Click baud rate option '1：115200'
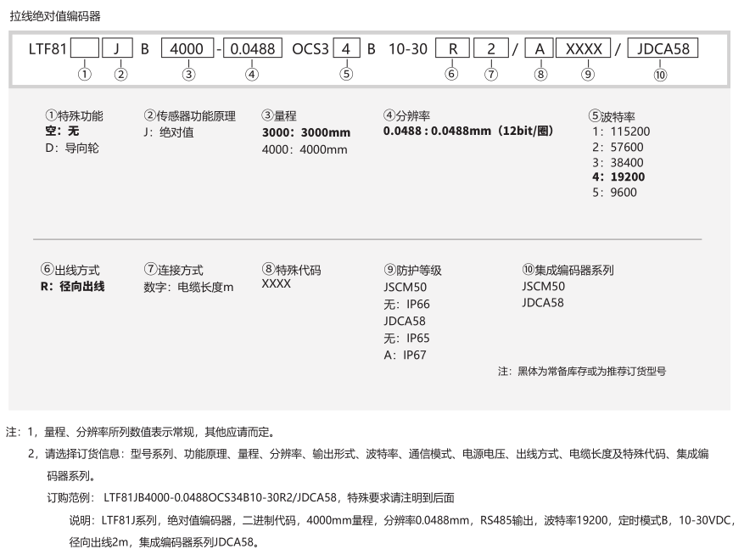Image resolution: width=744 pixels, height=560 pixels. tap(621, 132)
